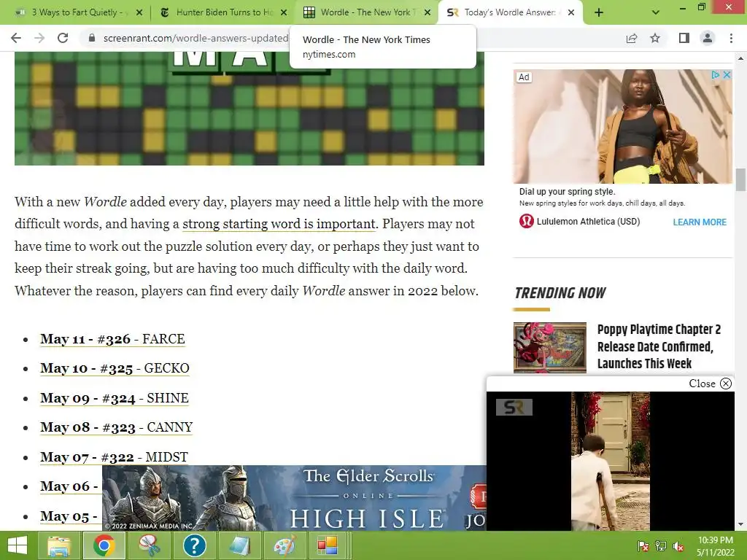The image size is (747, 560).
Task: Open the May 11 #326 FARCE link
Action: coord(112,339)
